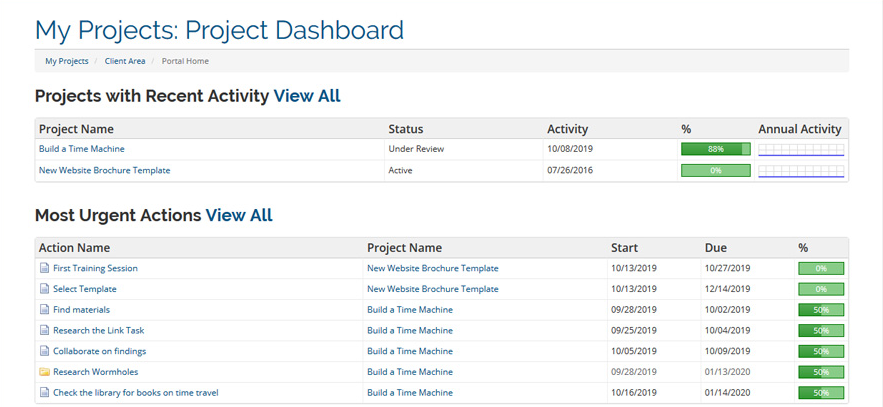Image resolution: width=883 pixels, height=407 pixels.
Task: Open the Check the library for books action
Action: coord(136,393)
